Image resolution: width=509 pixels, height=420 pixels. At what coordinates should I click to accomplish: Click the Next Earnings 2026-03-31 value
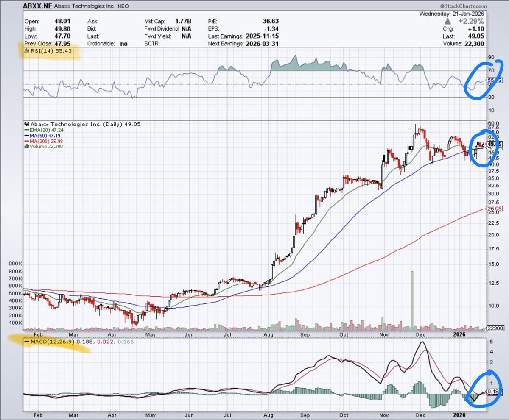[262, 43]
